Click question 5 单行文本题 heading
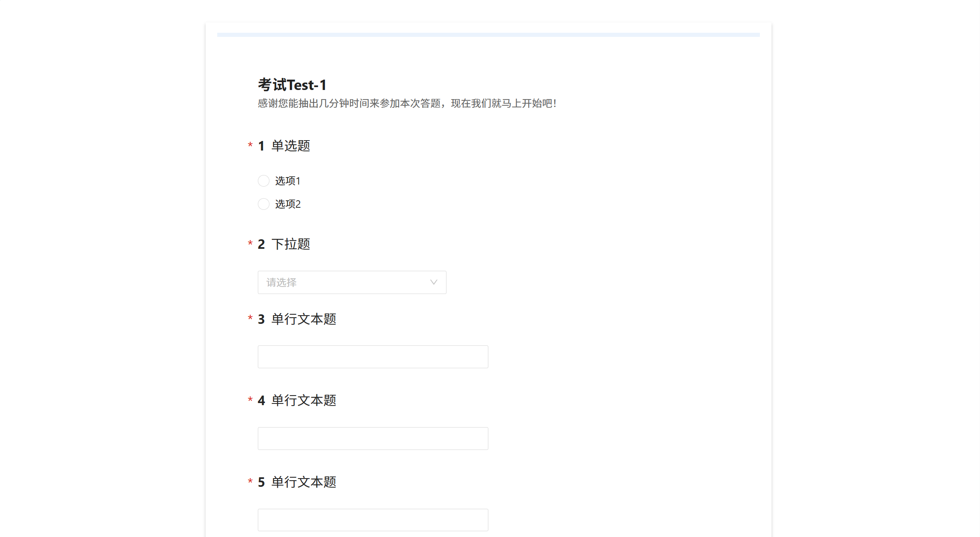980x537 pixels. (303, 482)
